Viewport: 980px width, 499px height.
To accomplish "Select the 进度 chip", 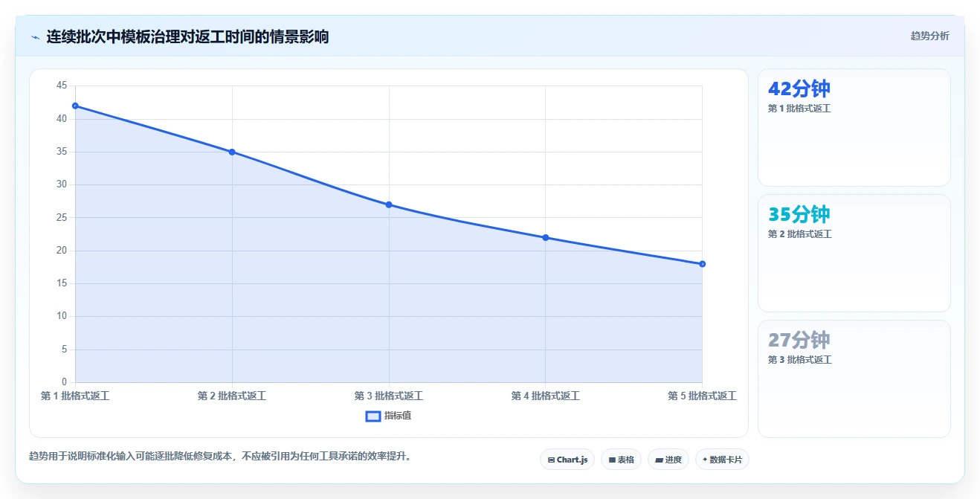I will (x=668, y=460).
